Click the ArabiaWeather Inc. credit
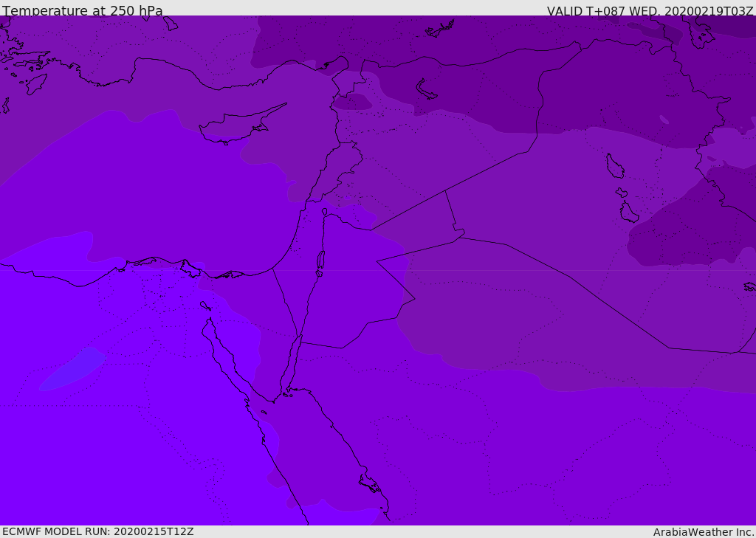 pos(704,532)
